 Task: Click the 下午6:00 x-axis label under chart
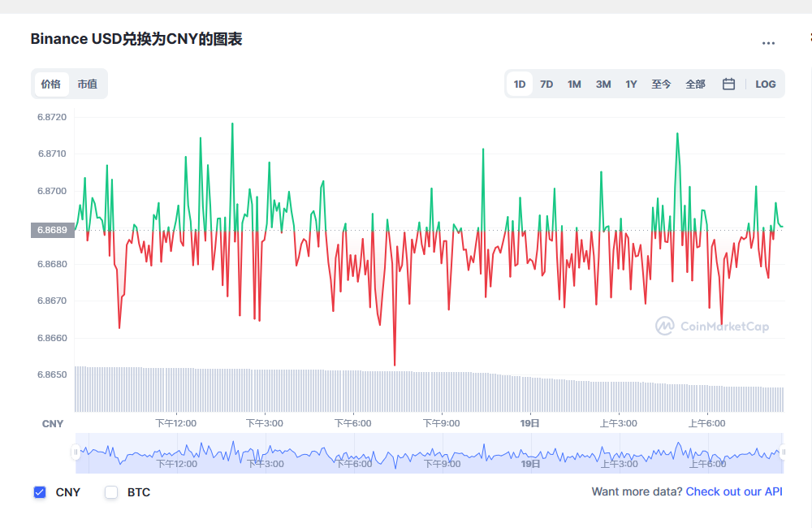click(352, 423)
